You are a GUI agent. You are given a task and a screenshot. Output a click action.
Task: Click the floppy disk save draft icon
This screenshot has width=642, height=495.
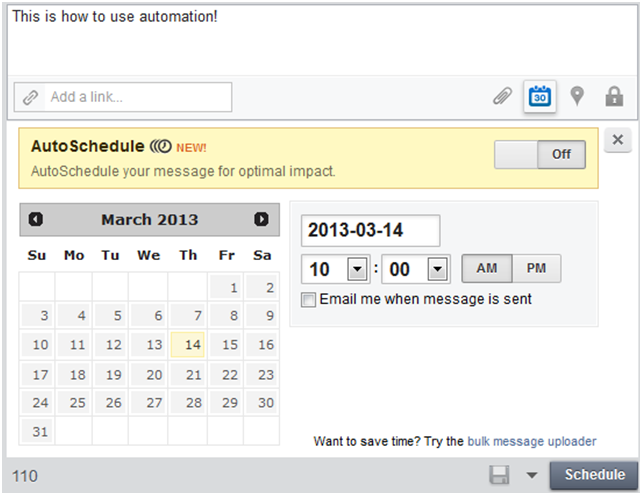(x=499, y=475)
